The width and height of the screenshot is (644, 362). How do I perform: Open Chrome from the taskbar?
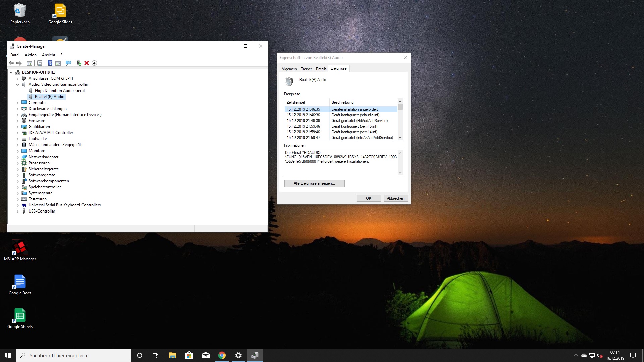pos(222,355)
